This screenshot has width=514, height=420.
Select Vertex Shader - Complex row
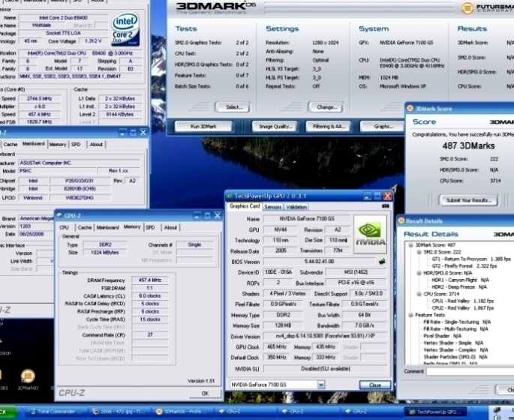[455, 350]
